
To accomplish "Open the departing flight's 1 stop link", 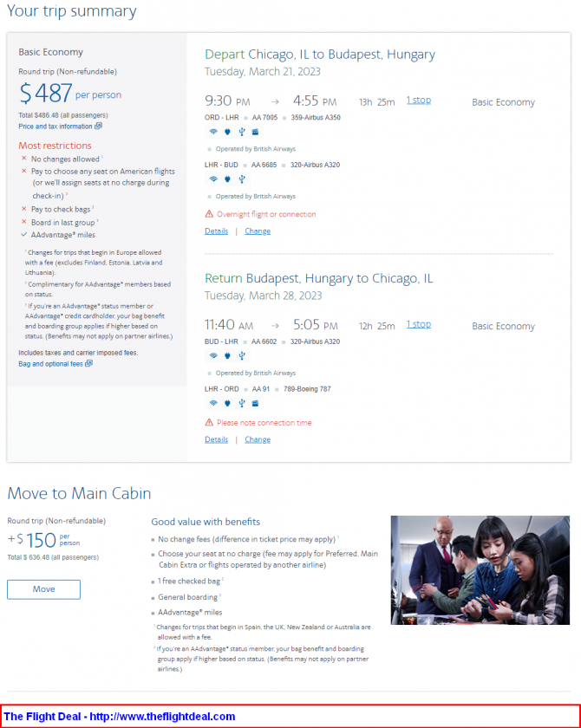I will [418, 101].
